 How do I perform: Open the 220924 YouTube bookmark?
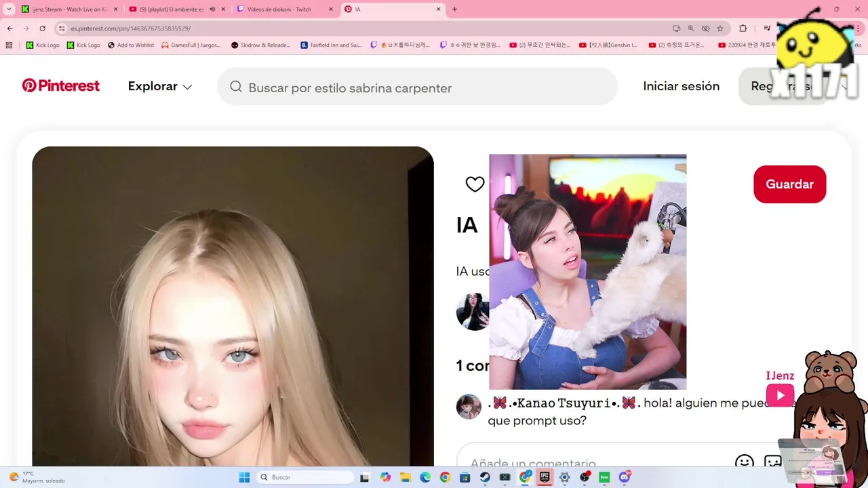click(x=747, y=45)
